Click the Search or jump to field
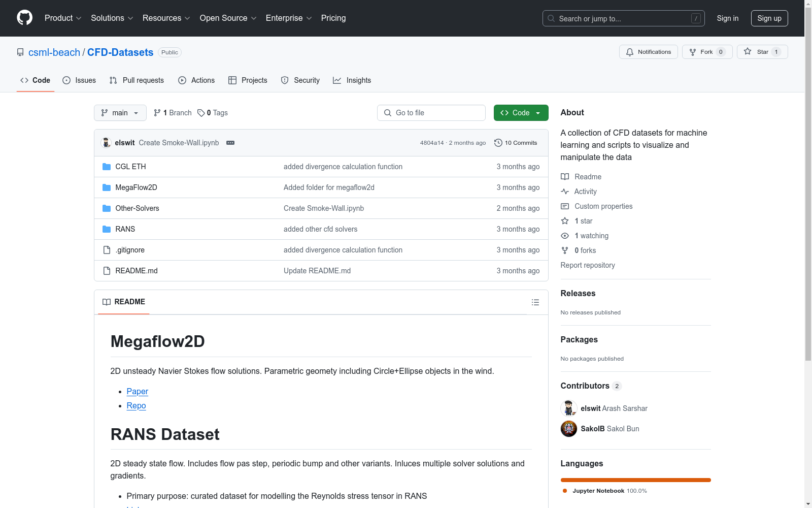The height and width of the screenshot is (508, 812). coord(624,18)
